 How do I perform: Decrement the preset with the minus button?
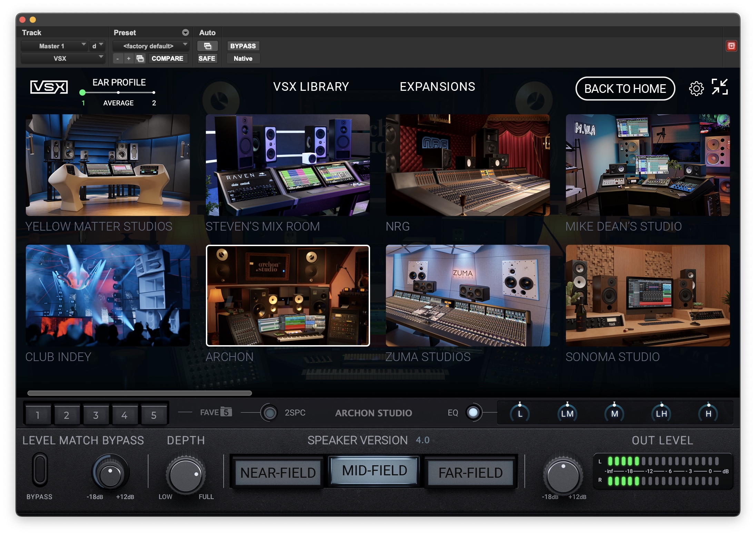point(118,58)
